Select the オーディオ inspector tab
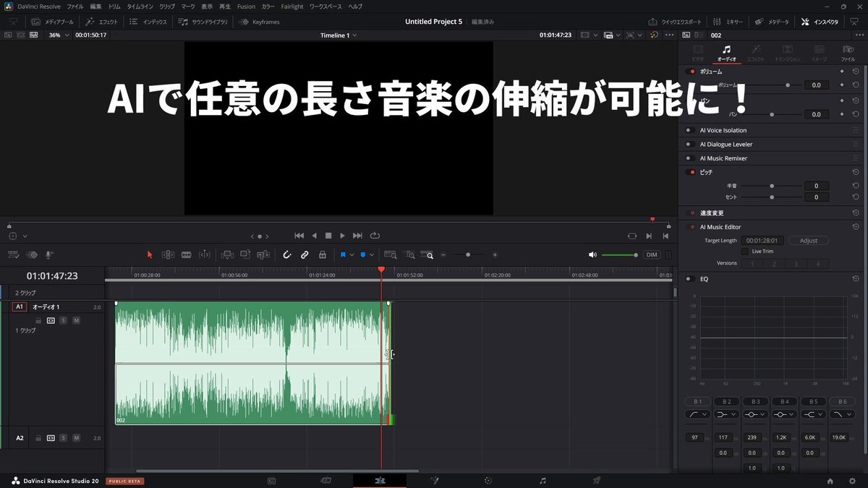 [x=726, y=53]
